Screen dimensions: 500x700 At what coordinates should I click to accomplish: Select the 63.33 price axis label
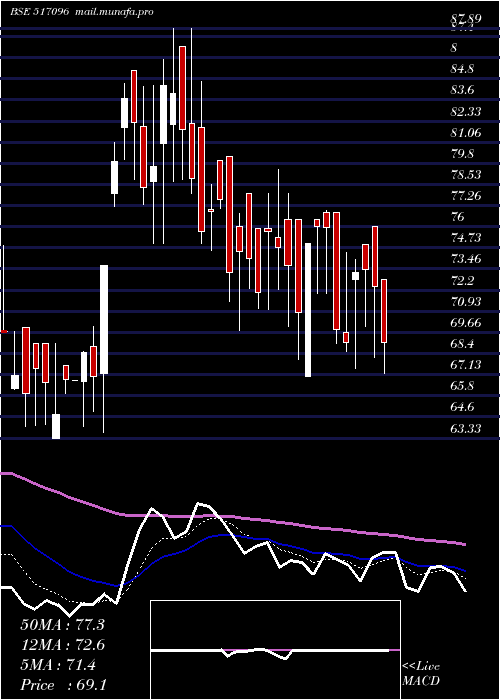click(466, 429)
